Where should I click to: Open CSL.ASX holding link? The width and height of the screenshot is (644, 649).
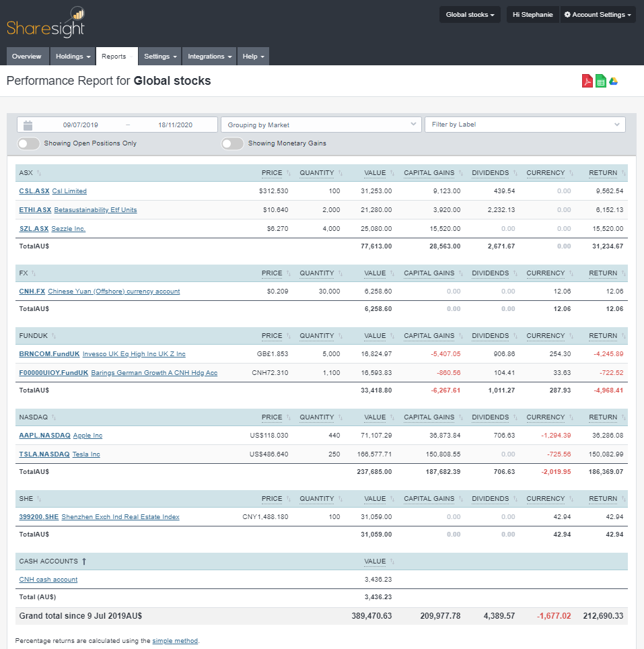[34, 191]
